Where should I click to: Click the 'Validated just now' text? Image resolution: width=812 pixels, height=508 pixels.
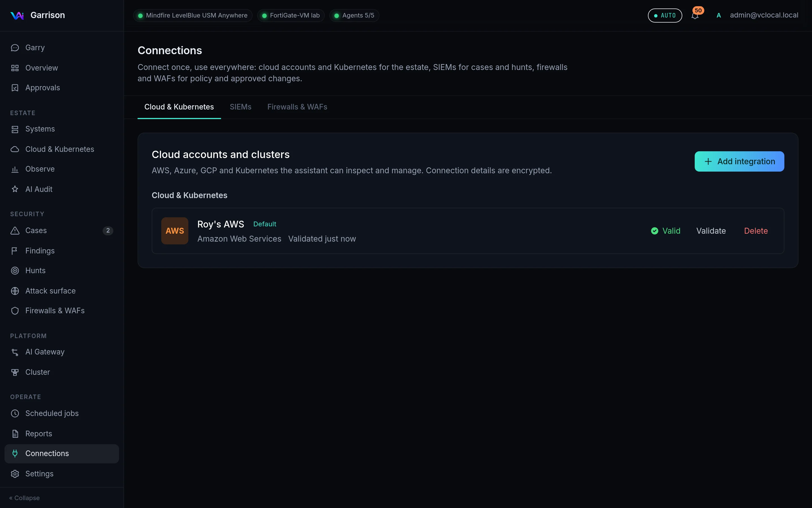322,239
